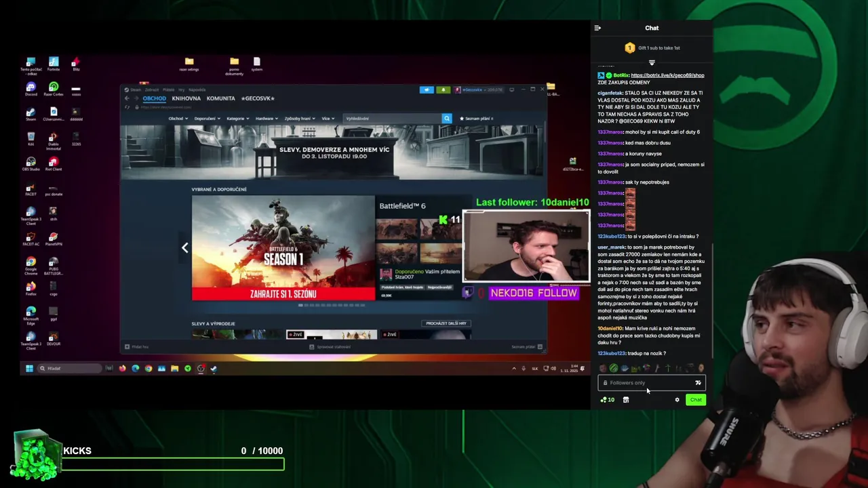Click the Přidat hru button
This screenshot has height=488, width=868.
137,347
